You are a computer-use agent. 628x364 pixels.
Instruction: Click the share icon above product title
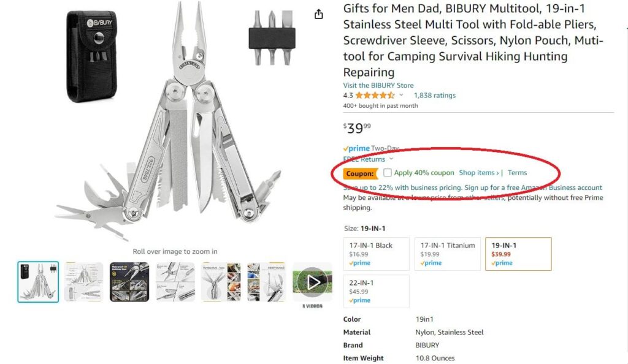click(318, 13)
